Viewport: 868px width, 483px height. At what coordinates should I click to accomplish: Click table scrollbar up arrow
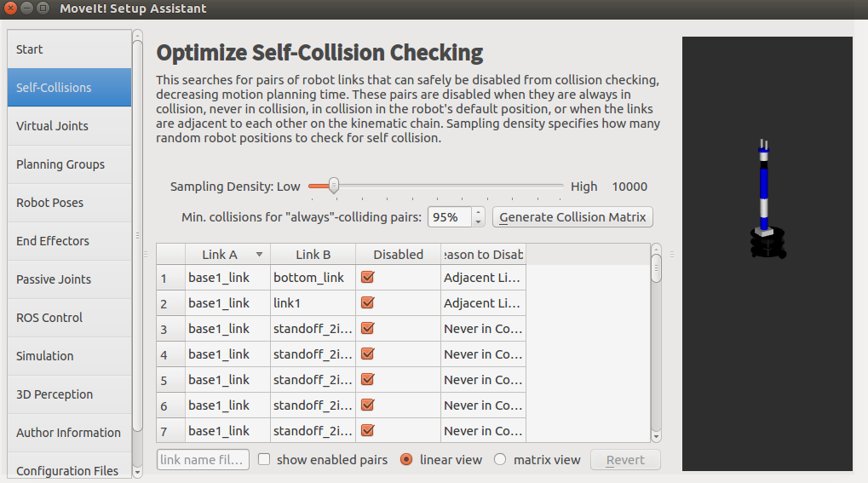[656, 249]
